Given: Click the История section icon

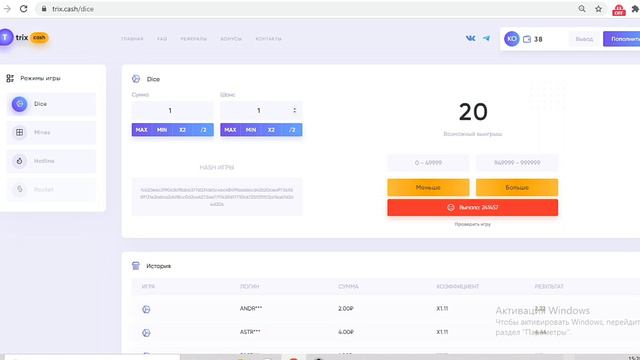Looking at the screenshot, I should point(136,266).
